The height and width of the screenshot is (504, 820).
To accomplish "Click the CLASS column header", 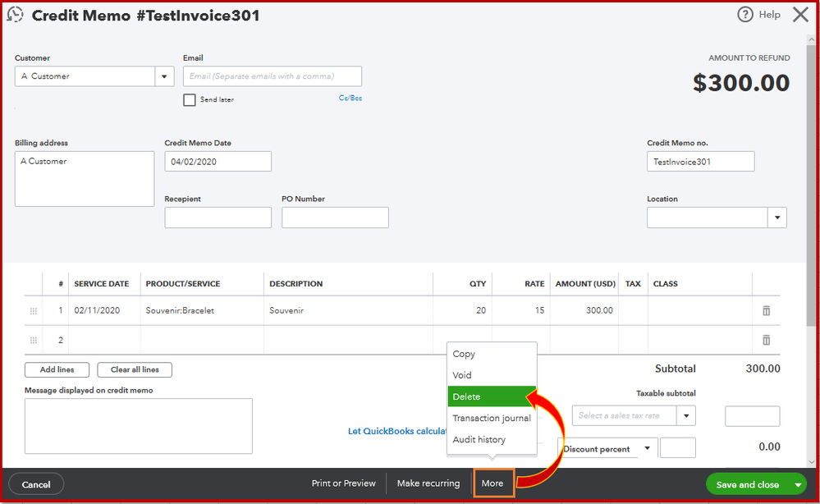I will [665, 284].
